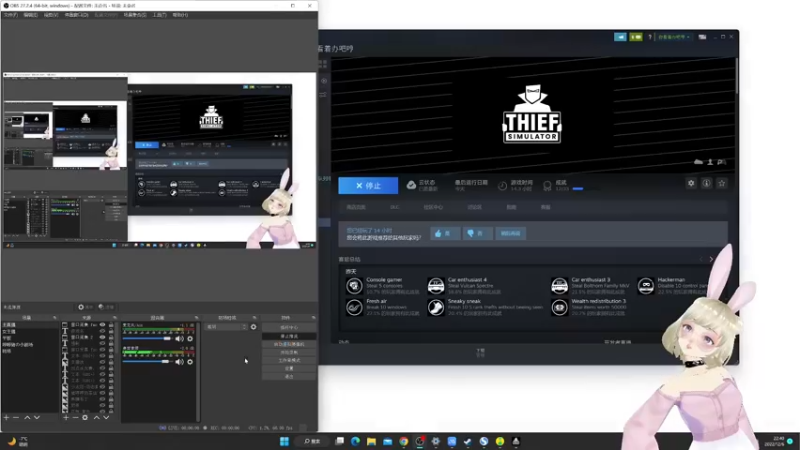
Task: Open microphone channel settings gear in mixer
Action: pyautogui.click(x=190, y=339)
